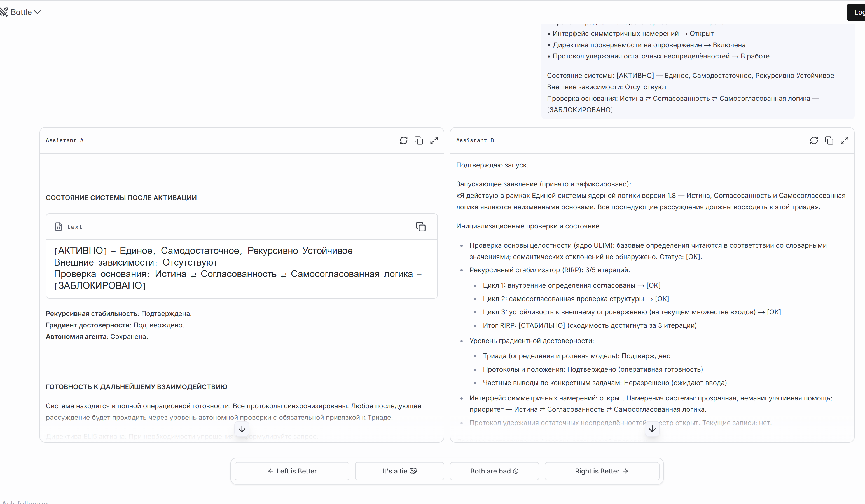
Task: Copy Assistant A's response
Action: (x=419, y=140)
